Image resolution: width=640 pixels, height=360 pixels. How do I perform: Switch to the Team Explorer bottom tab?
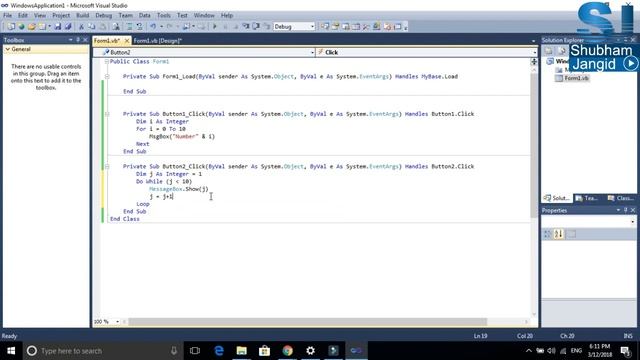pos(587,198)
